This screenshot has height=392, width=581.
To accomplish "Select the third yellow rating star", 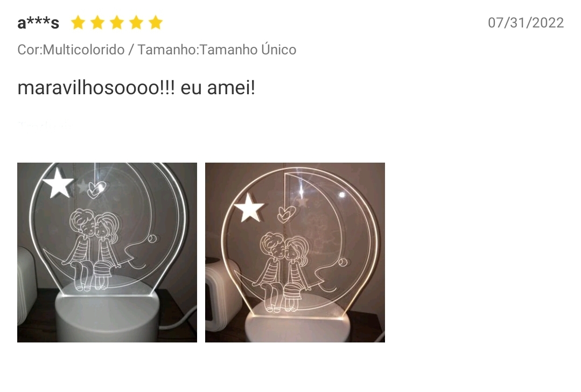I will 117,23.
